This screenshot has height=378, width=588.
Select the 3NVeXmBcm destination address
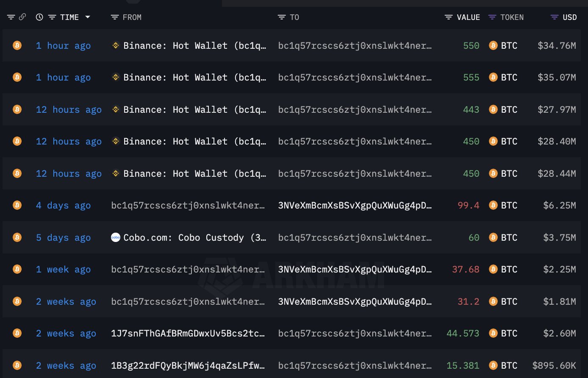(355, 205)
